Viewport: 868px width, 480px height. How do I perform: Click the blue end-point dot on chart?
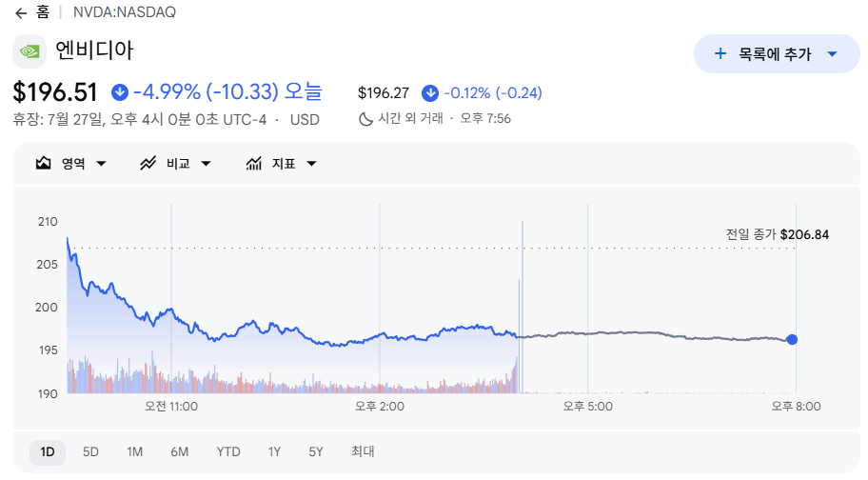point(792,339)
